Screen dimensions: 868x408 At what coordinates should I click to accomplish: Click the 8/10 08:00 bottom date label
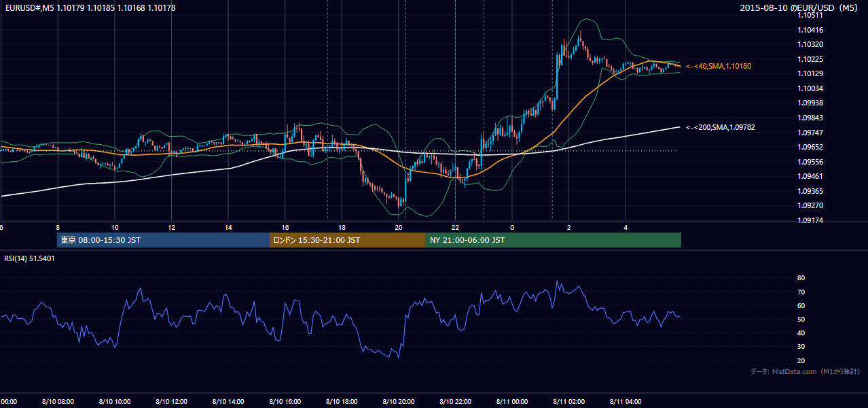pos(58,402)
